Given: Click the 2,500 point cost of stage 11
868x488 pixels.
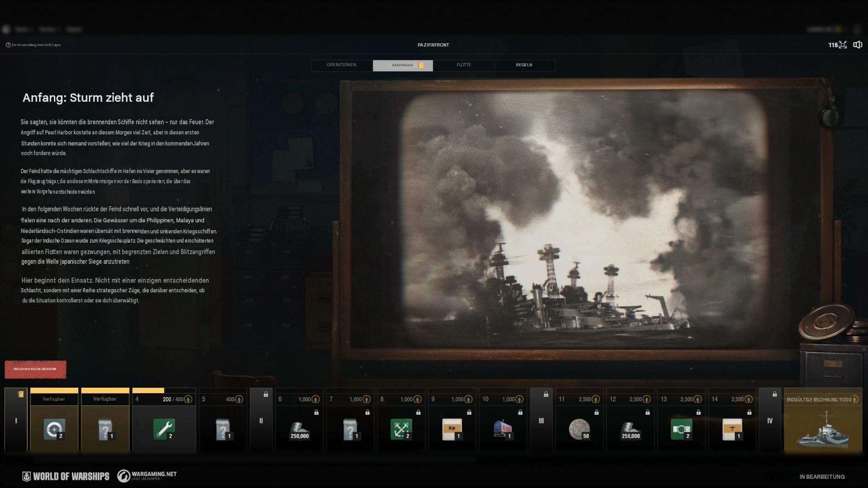Looking at the screenshot, I should [585, 400].
